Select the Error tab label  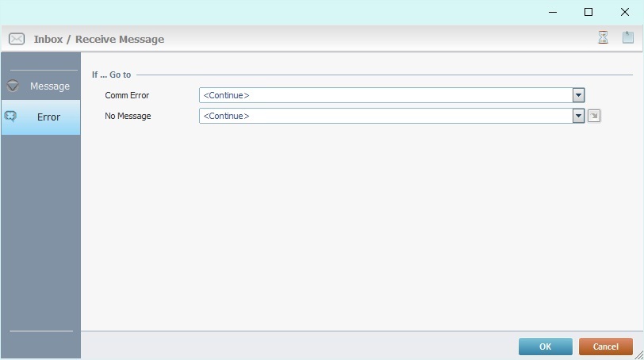click(x=48, y=117)
